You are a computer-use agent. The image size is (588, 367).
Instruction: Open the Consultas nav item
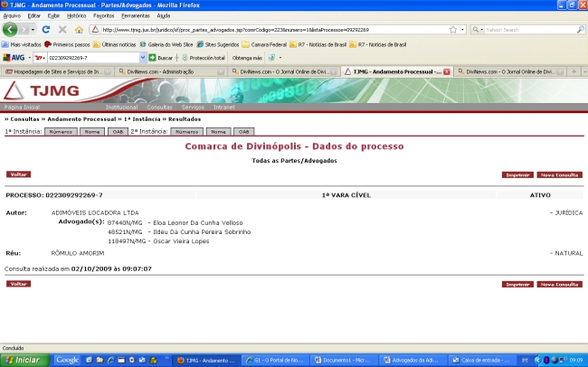tap(159, 108)
